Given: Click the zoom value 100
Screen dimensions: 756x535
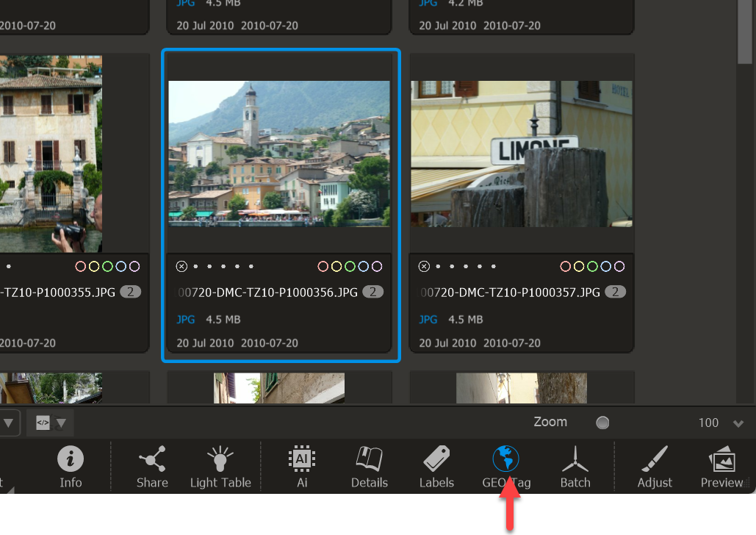Looking at the screenshot, I should point(708,423).
